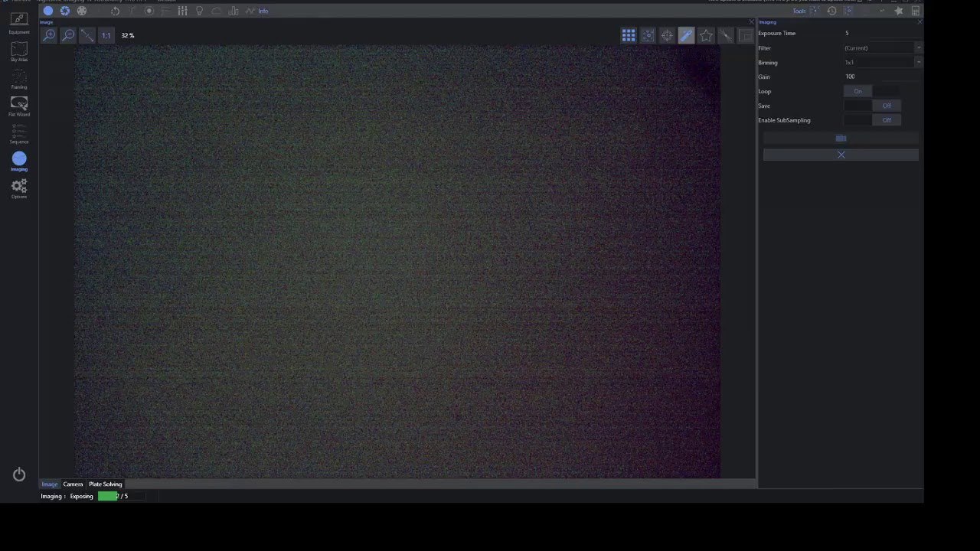The image size is (980, 551).
Task: Cancel exposure with the X button
Action: [x=841, y=155]
